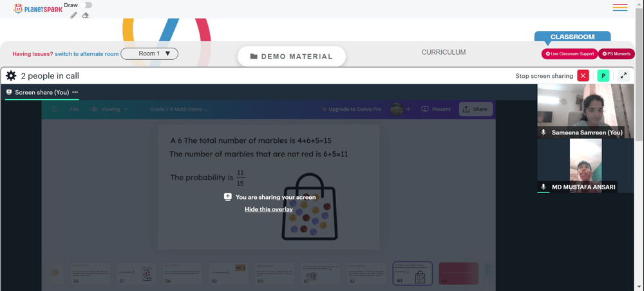Open the Canva hamburger menu

(54, 109)
